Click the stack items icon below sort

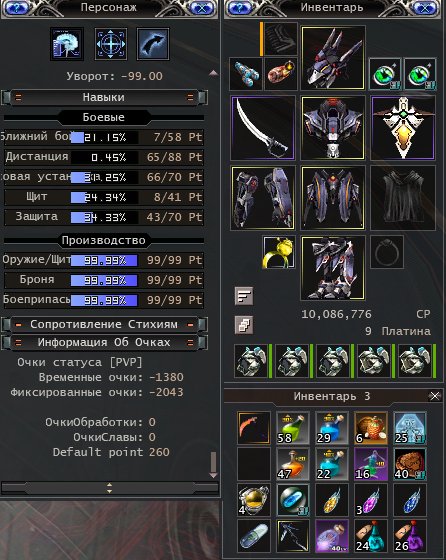click(244, 325)
